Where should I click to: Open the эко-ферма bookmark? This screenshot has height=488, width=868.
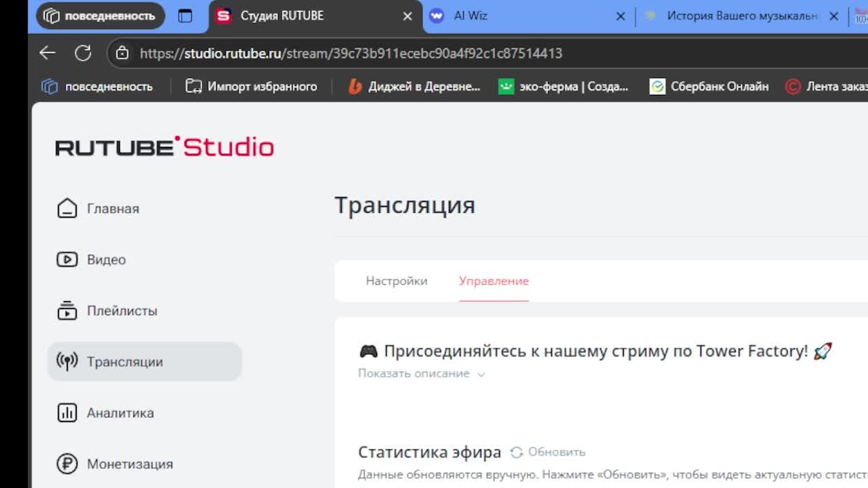click(x=564, y=87)
